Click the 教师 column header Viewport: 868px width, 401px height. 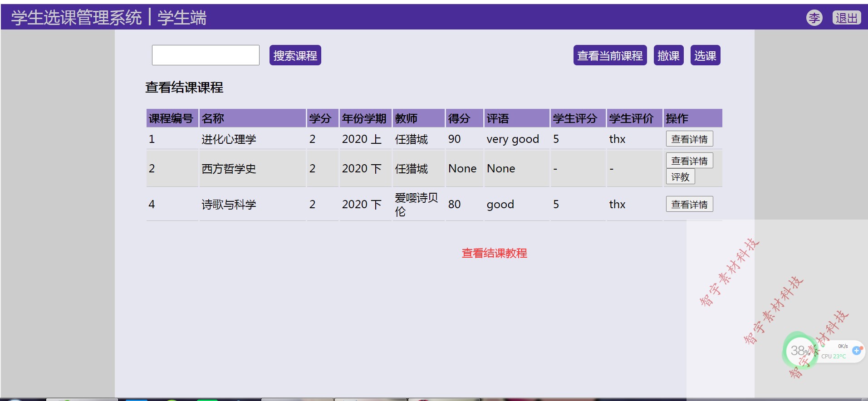[x=418, y=118]
